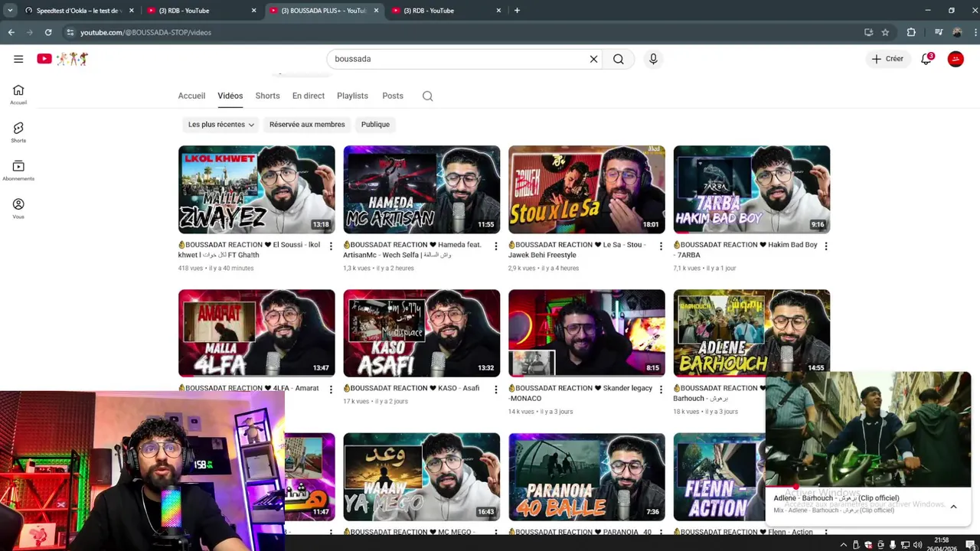Open Shorts in the left sidebar
Viewport: 980px width, 551px height.
click(x=18, y=133)
